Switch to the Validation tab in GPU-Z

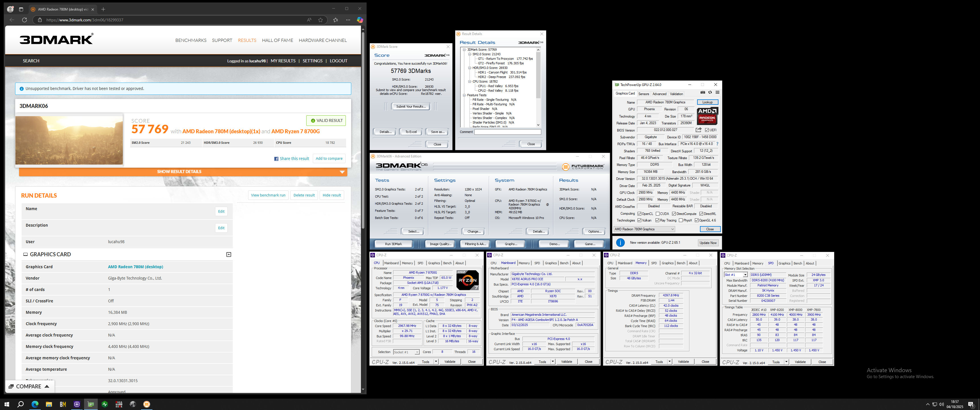[676, 94]
